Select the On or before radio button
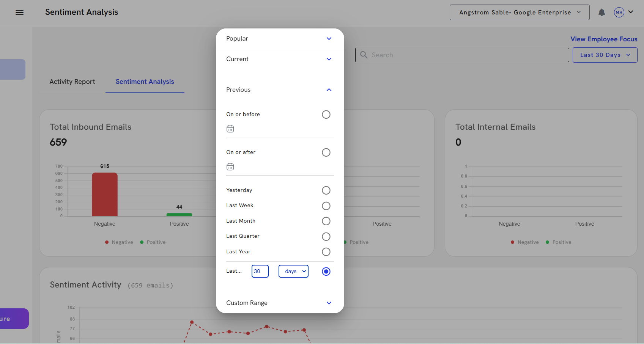644x344 pixels. pos(326,115)
